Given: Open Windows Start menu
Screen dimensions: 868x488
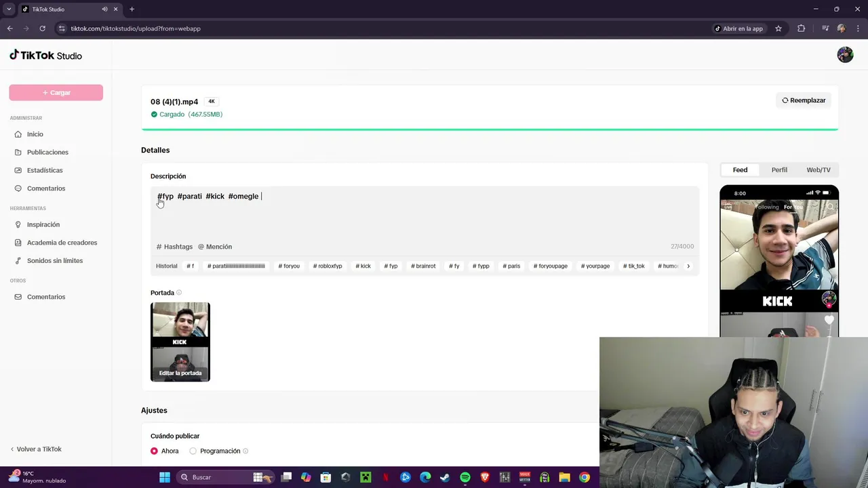Looking at the screenshot, I should (165, 477).
